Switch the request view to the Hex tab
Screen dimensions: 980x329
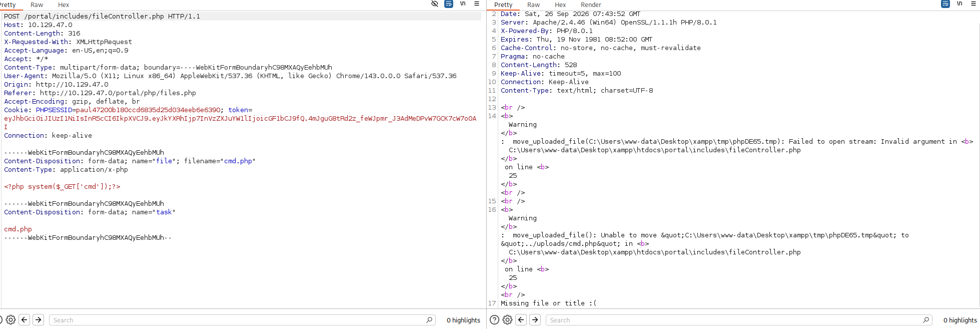(64, 5)
